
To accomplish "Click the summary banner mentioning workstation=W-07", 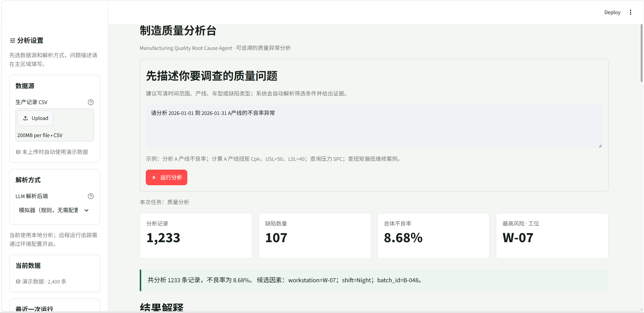I will pos(374,280).
